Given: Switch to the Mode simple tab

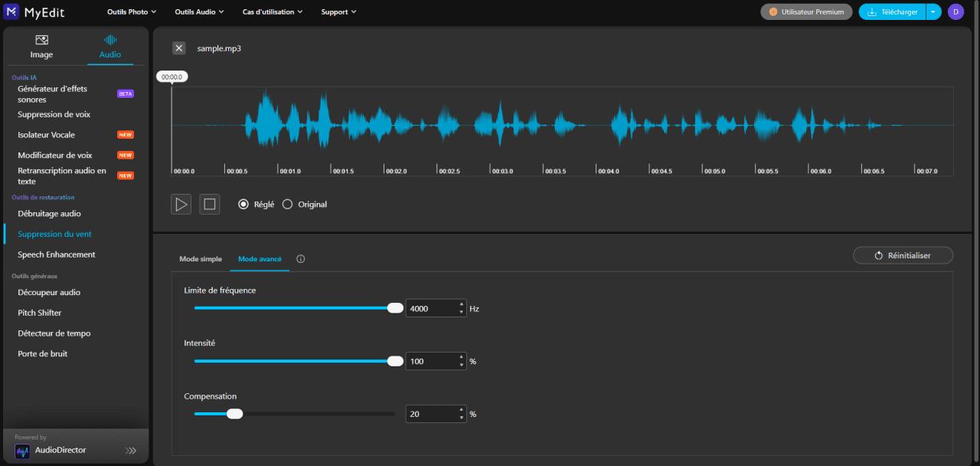Looking at the screenshot, I should click(201, 259).
